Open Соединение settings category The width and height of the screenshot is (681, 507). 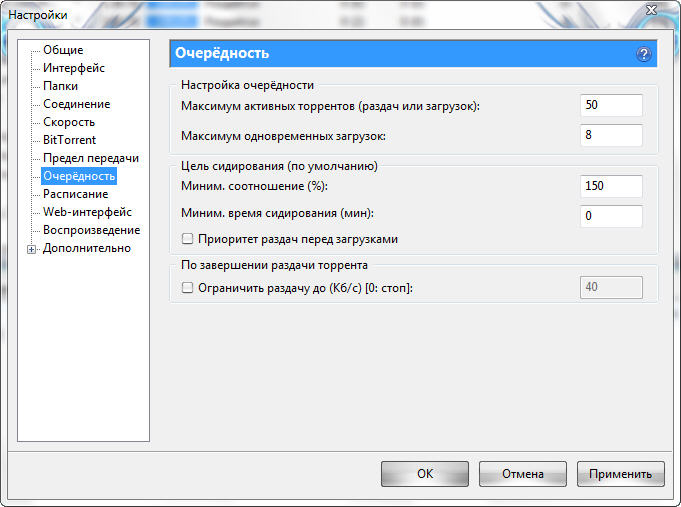[x=76, y=104]
